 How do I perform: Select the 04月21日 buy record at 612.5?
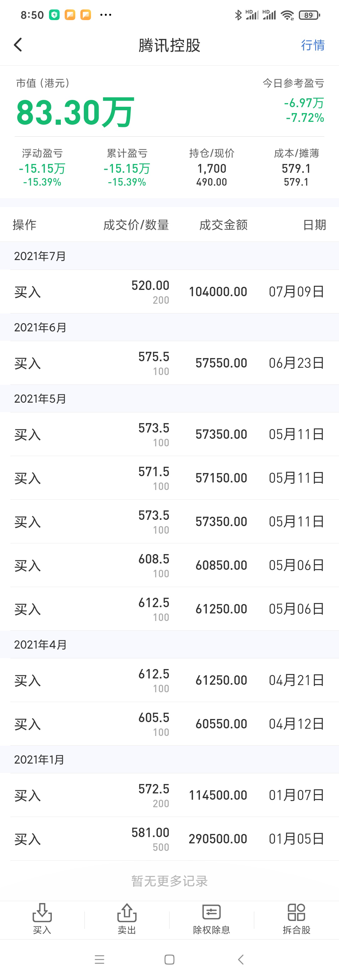169,680
